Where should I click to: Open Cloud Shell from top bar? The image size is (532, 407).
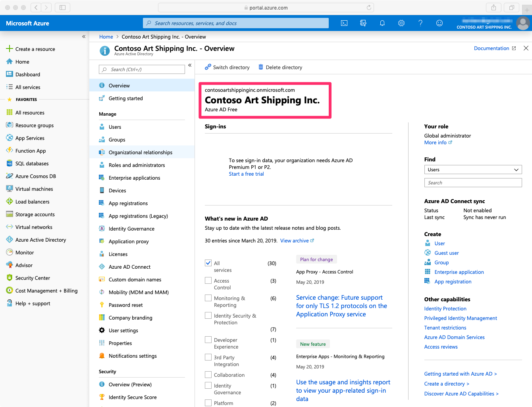click(x=344, y=23)
